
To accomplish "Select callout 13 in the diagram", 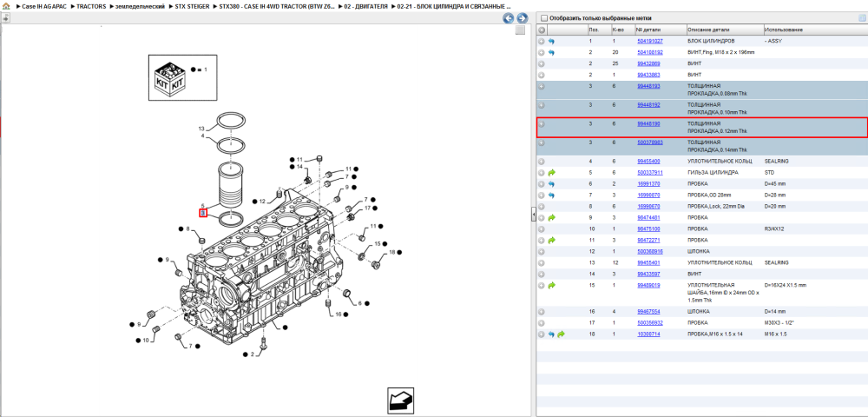I will 201,129.
